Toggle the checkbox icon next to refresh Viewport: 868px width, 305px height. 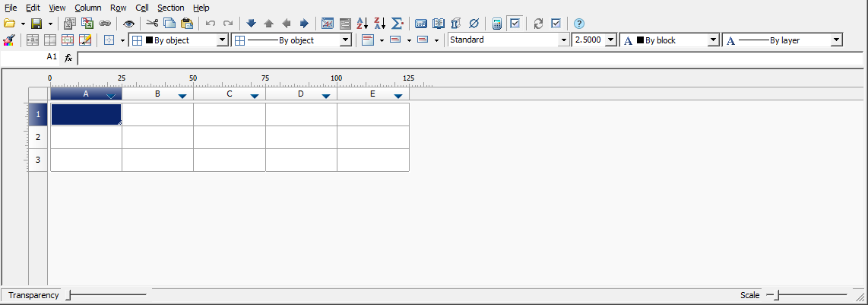[x=556, y=24]
